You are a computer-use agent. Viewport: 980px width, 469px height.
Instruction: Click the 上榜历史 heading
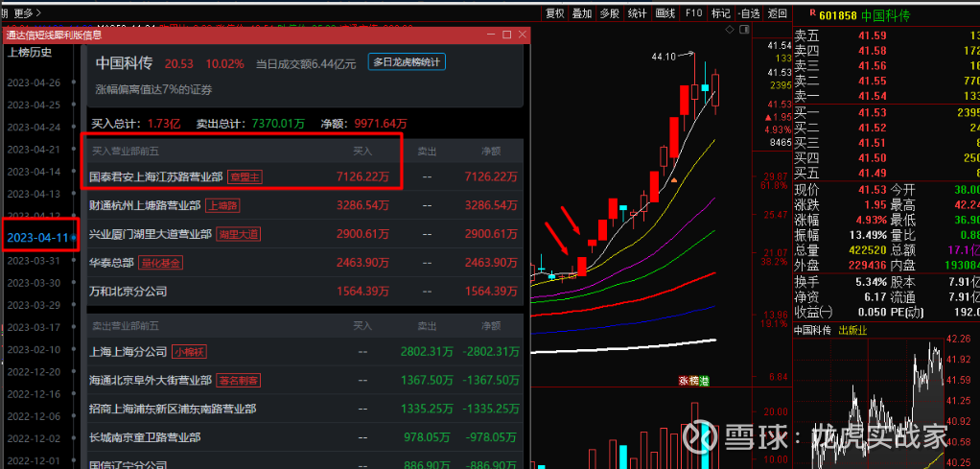(x=30, y=53)
